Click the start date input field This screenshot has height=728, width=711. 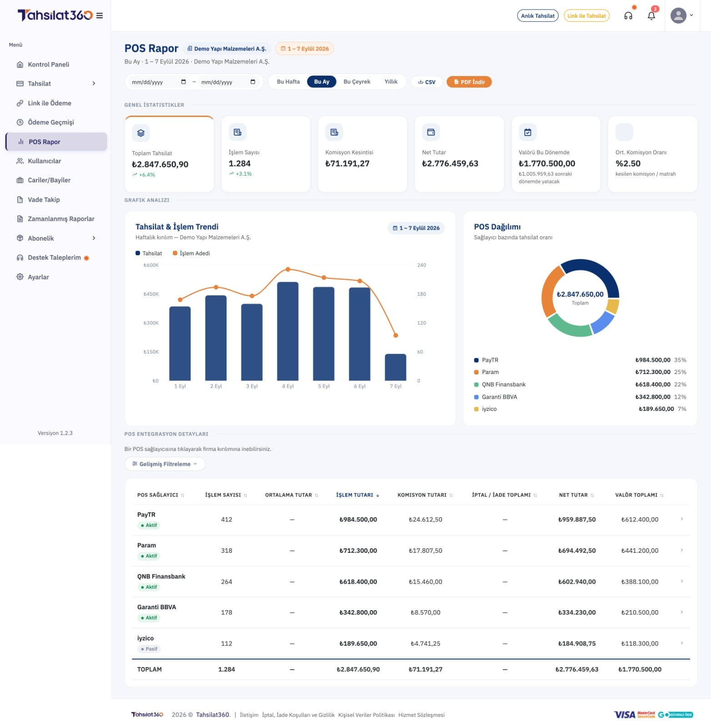(158, 82)
